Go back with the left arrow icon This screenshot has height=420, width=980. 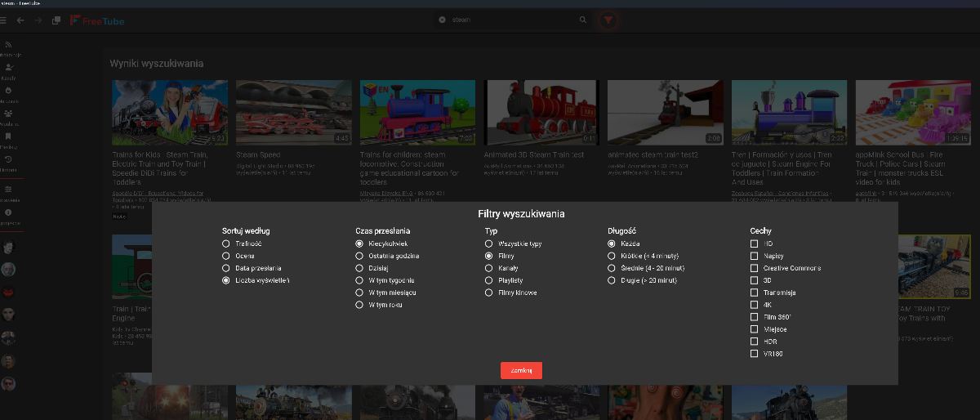click(21, 20)
